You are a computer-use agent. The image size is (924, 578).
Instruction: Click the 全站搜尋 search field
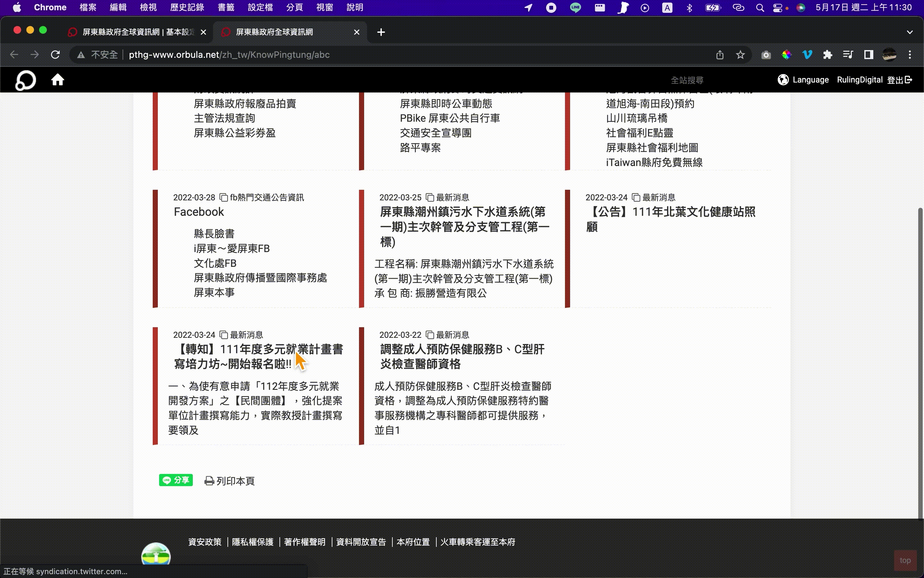[687, 80]
